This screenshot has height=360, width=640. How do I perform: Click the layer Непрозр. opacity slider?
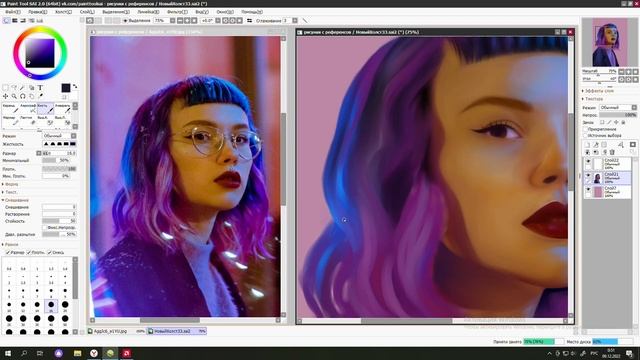tap(618, 115)
